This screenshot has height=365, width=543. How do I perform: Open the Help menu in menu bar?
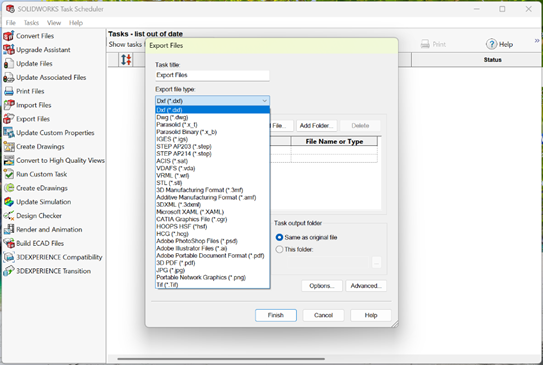click(x=76, y=23)
